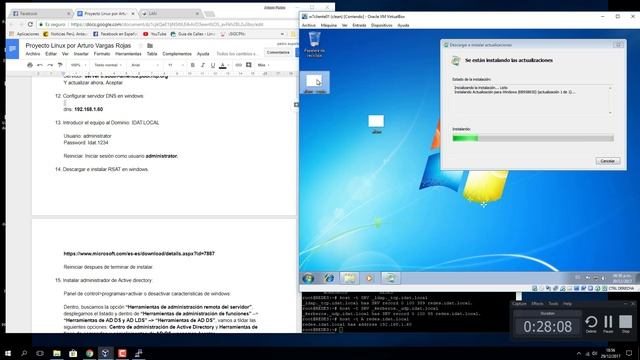Open Chrome from the Windows 10 taskbar
The image size is (640, 360).
tap(89, 353)
